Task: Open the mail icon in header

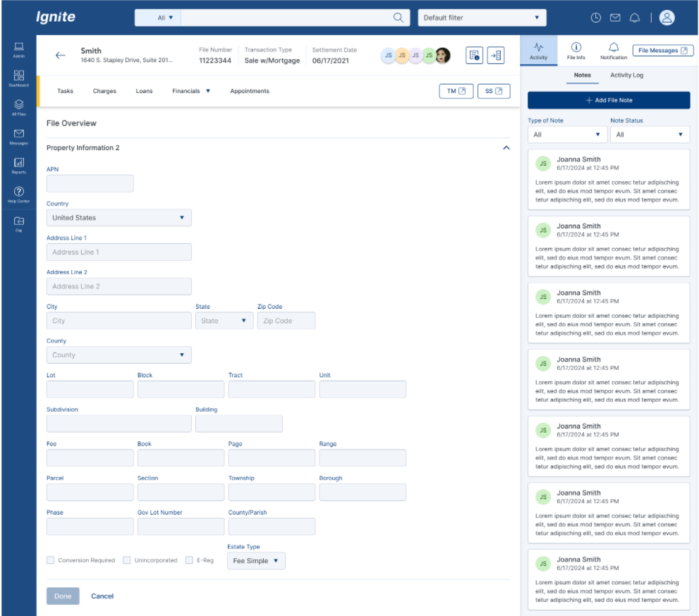Action: (x=615, y=18)
